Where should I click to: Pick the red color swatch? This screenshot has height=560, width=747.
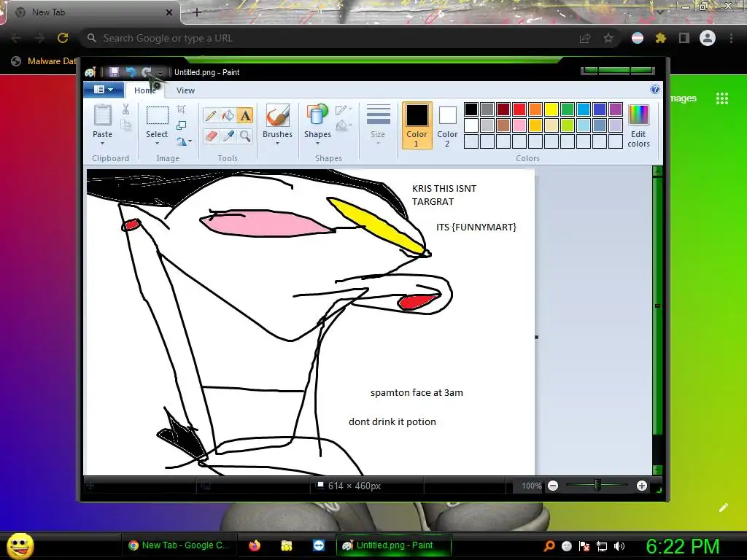coord(519,109)
